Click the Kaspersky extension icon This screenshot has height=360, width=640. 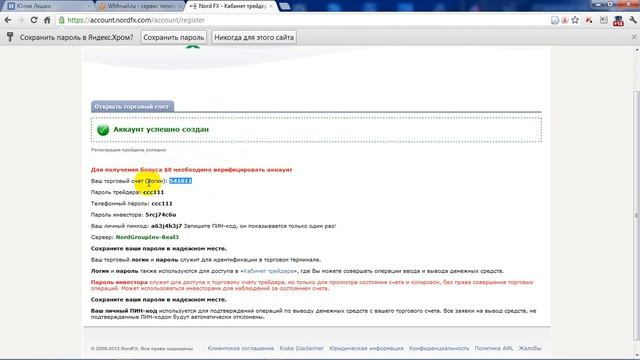point(589,20)
